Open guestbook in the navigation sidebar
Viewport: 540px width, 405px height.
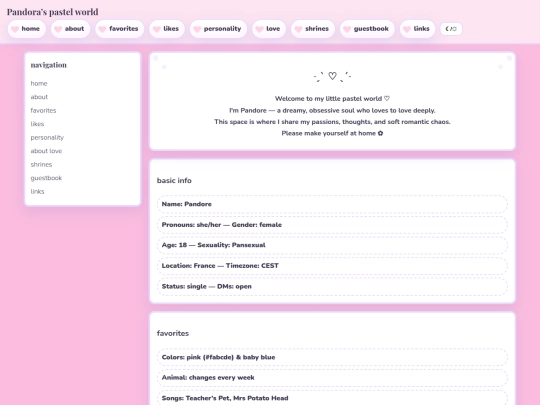pos(46,178)
